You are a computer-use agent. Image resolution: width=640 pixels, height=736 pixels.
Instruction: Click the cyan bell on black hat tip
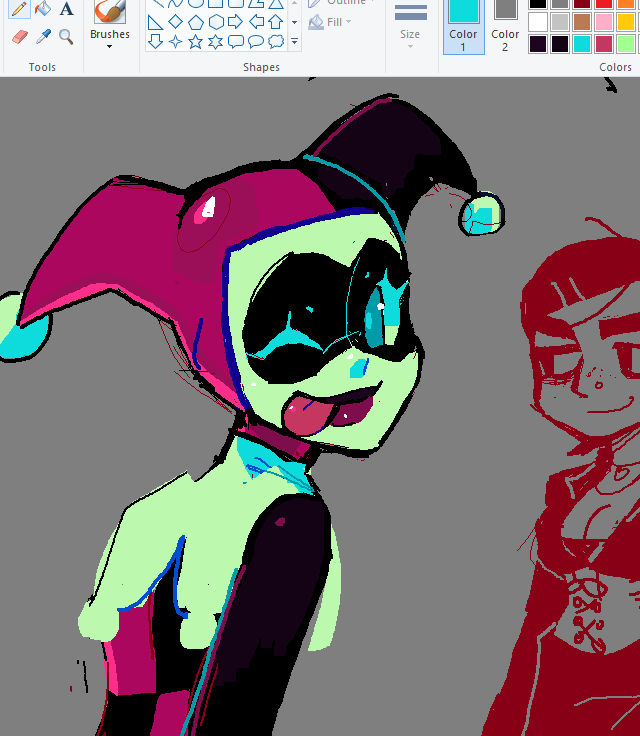[482, 214]
